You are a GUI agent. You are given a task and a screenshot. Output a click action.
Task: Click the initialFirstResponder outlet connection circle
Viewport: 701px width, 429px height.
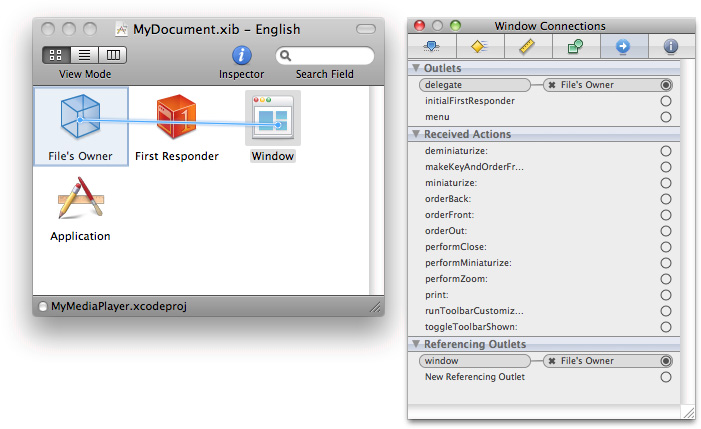point(666,101)
